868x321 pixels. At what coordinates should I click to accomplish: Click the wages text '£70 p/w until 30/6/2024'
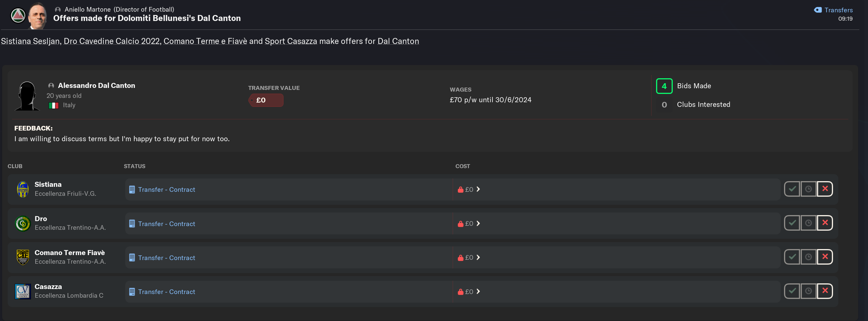point(490,100)
